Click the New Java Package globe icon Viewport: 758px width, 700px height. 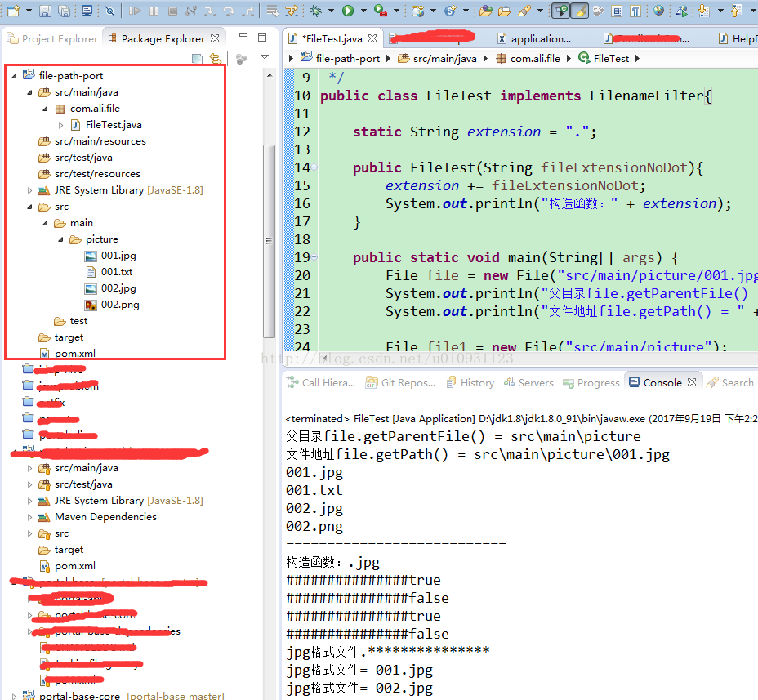(417, 11)
